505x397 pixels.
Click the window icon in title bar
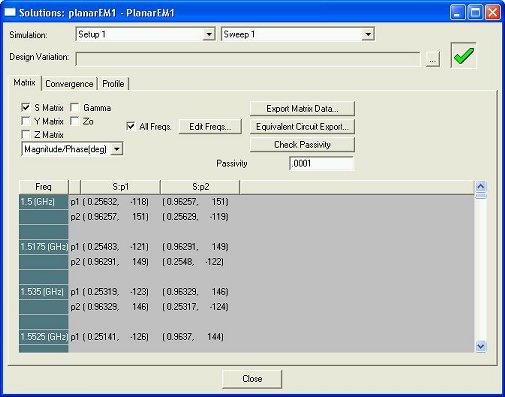[x=10, y=12]
